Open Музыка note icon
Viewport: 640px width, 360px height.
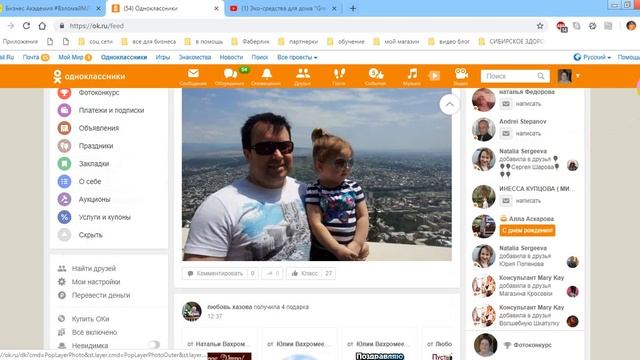[412, 74]
